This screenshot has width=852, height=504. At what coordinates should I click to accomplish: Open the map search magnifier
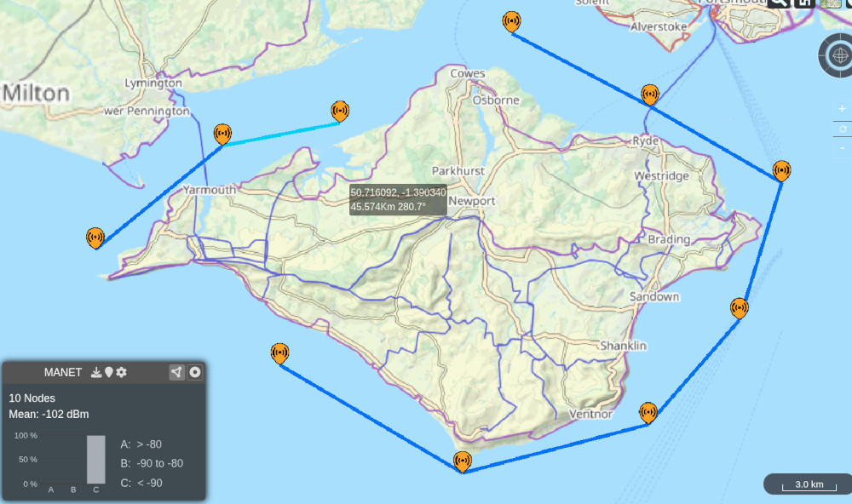point(778,3)
